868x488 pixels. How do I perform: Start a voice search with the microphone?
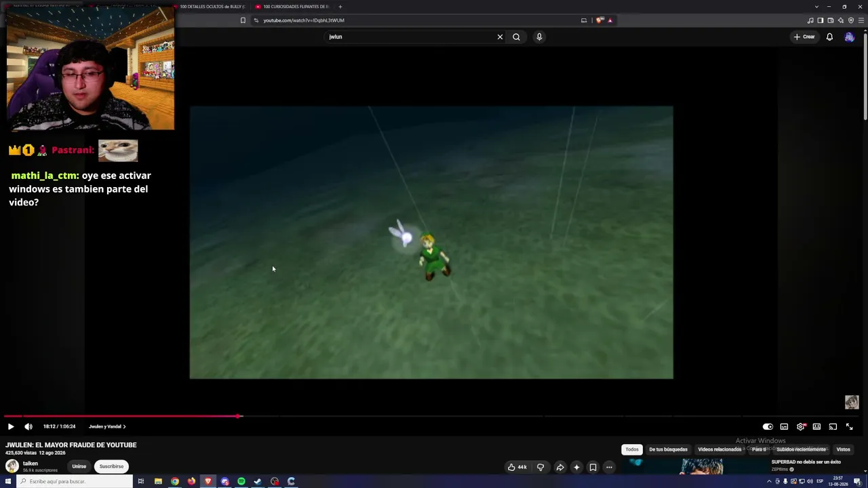pyautogui.click(x=539, y=37)
